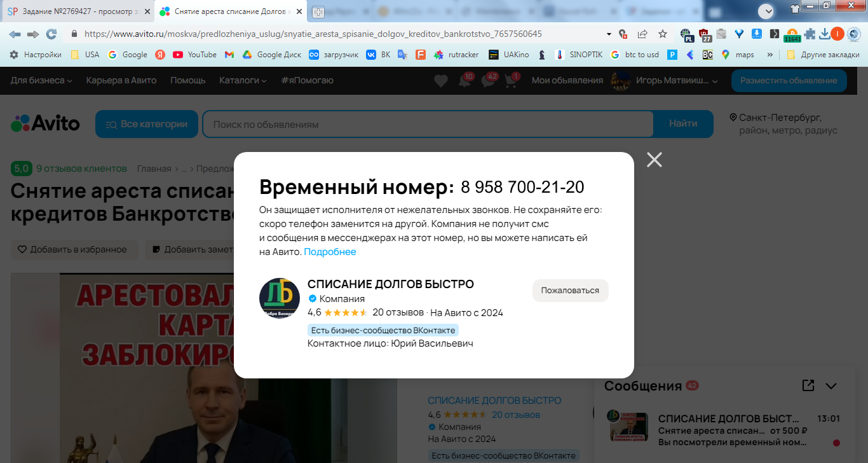Open the Yandex bookmark icon
Image resolution: width=868 pixels, height=463 pixels.
tap(161, 55)
